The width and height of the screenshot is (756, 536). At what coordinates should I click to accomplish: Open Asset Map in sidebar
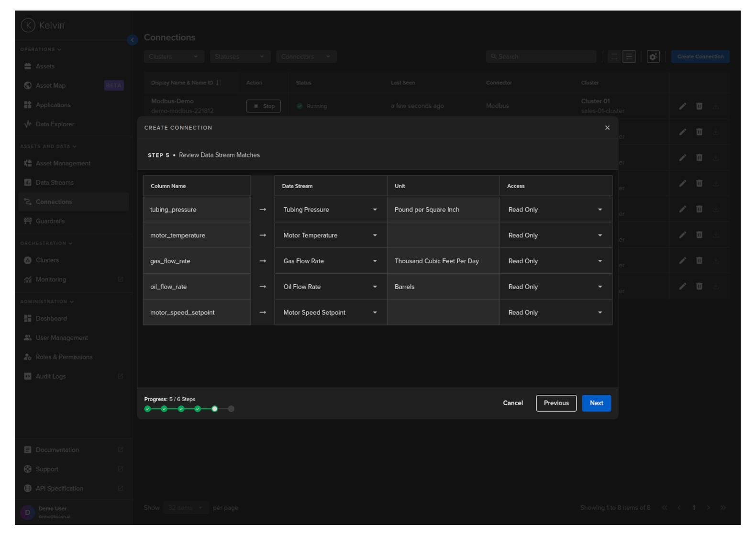50,86
